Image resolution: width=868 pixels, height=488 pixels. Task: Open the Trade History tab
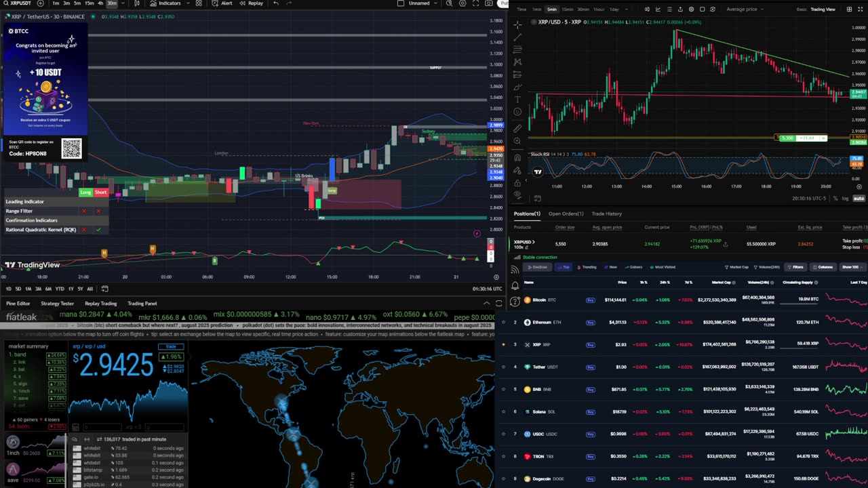point(606,213)
